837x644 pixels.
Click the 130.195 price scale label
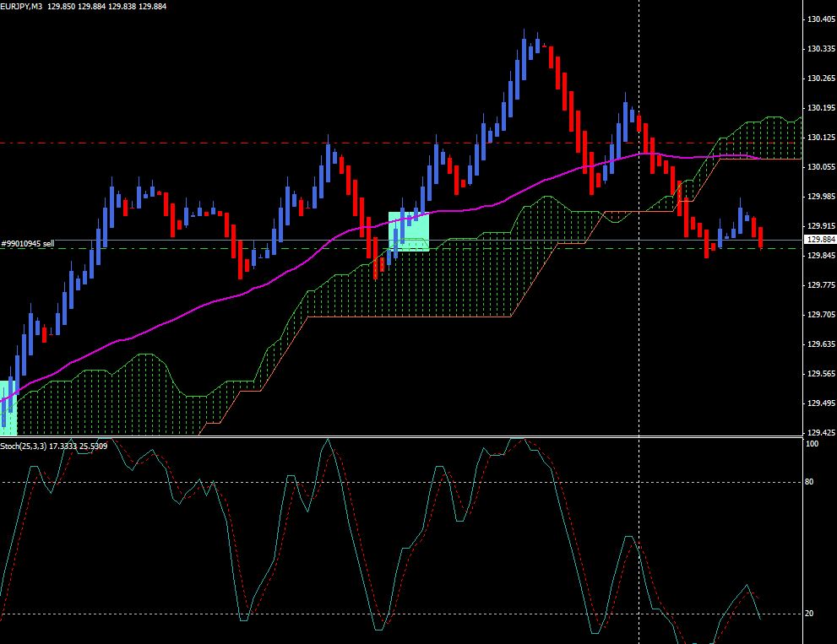coord(821,108)
